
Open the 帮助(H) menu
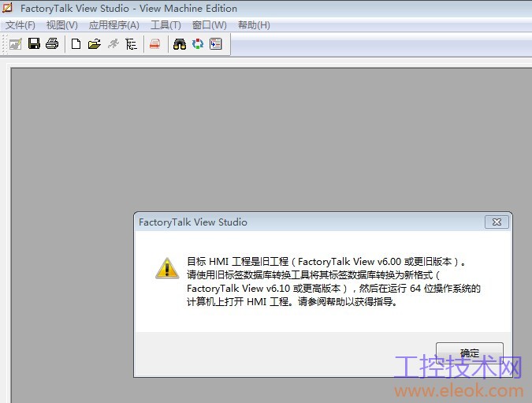[x=254, y=25]
